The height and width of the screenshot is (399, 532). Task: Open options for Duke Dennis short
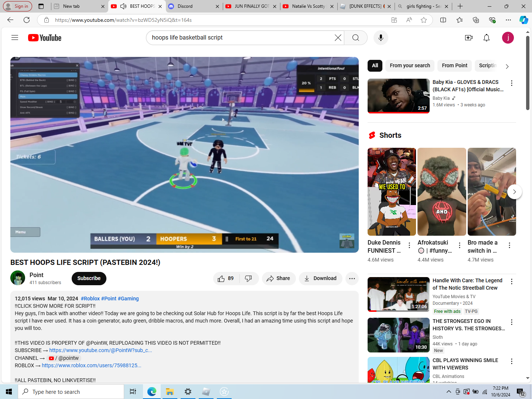pyautogui.click(x=409, y=245)
